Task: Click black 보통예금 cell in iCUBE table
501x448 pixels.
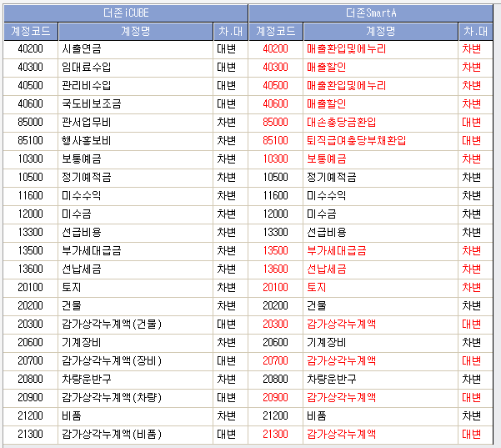Action: pyautogui.click(x=136, y=159)
